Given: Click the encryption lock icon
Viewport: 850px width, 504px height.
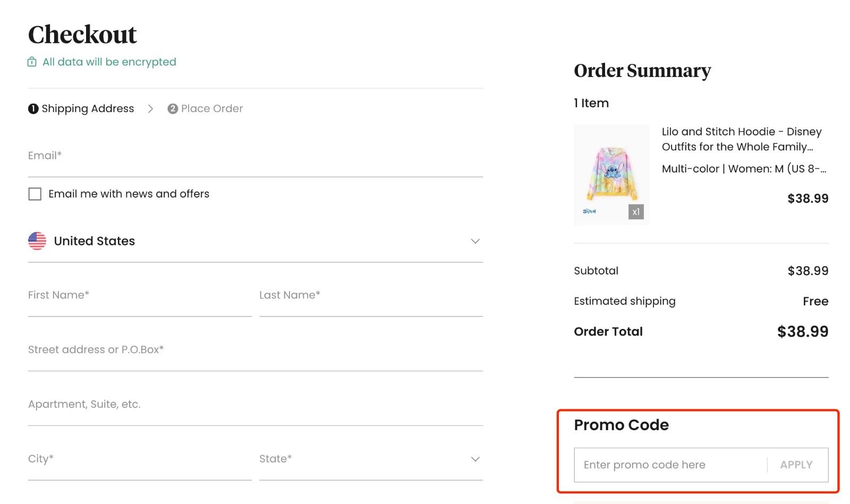Looking at the screenshot, I should (x=32, y=62).
